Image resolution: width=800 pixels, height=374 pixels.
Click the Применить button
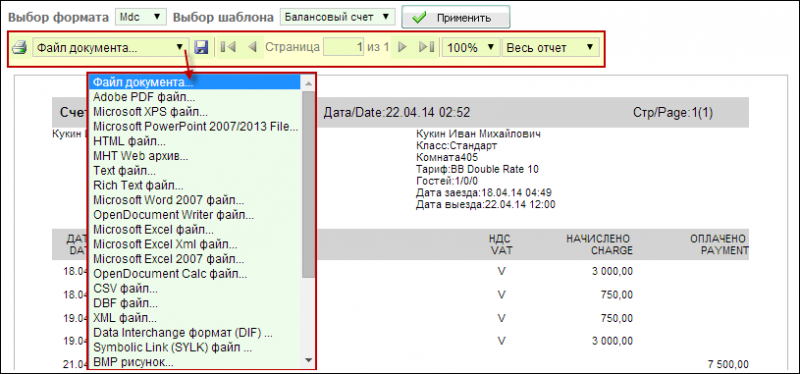[x=456, y=18]
